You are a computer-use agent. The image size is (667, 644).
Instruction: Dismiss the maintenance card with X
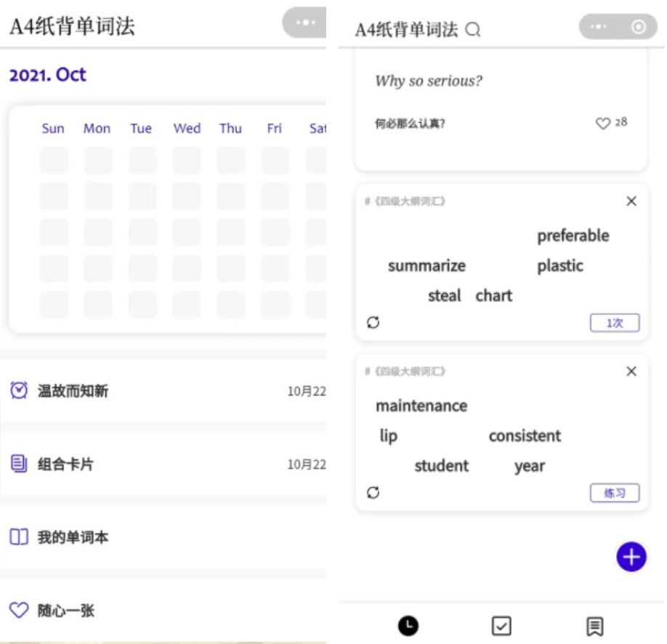point(631,371)
